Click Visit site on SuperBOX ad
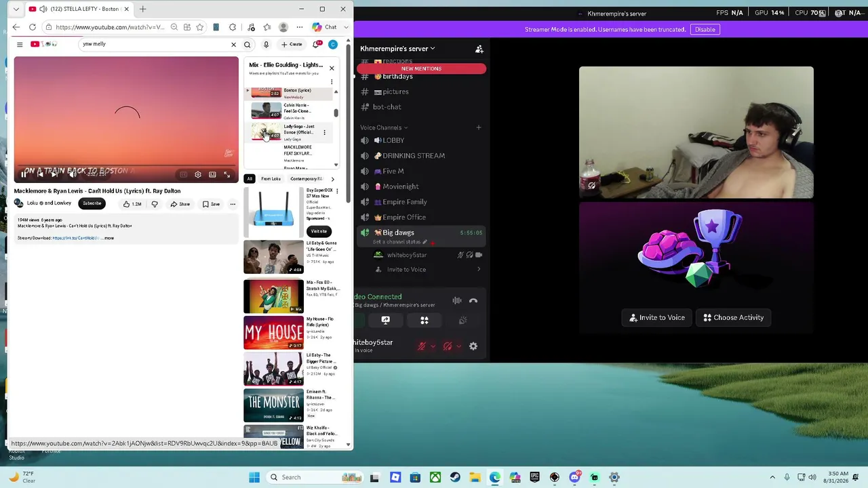This screenshot has height=488, width=868. click(319, 231)
